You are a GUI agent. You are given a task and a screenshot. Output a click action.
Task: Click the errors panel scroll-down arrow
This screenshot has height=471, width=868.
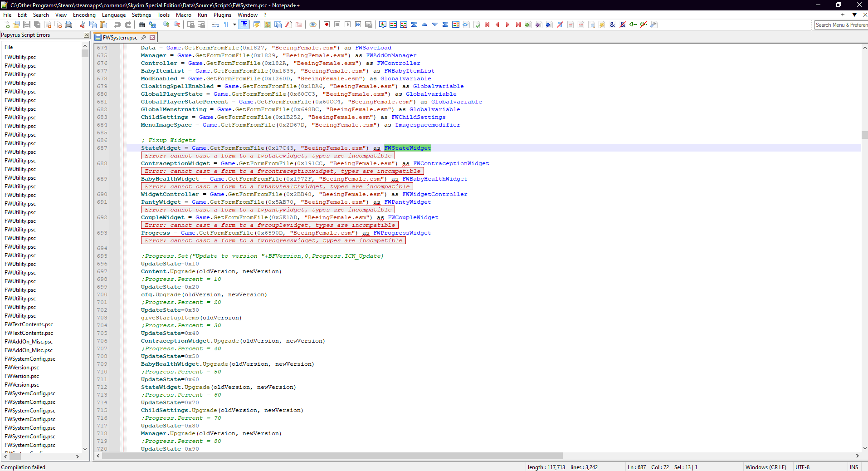85,449
